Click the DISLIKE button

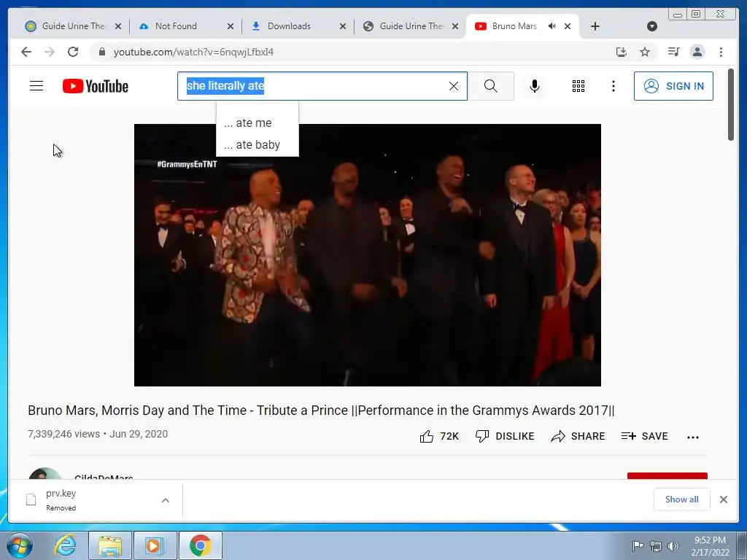pos(505,436)
